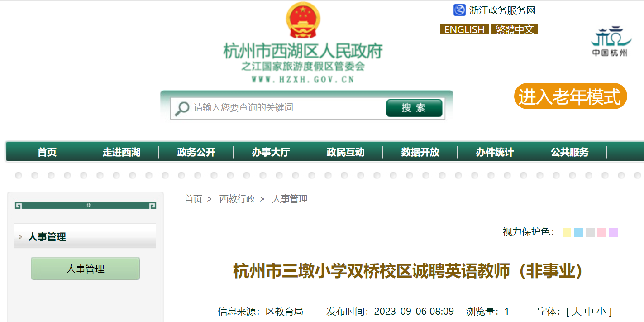Click the 信息来源：区教育局 text

(260, 312)
